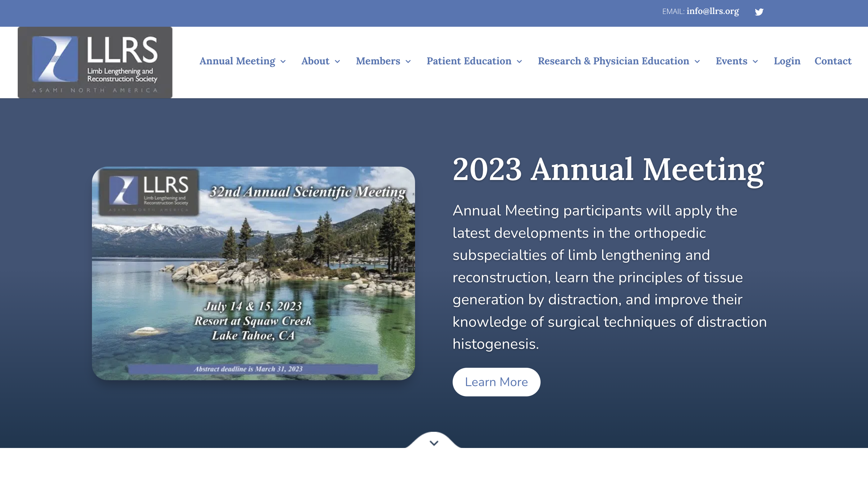Image resolution: width=868 pixels, height=480 pixels.
Task: Open the Members menu item
Action: point(378,61)
